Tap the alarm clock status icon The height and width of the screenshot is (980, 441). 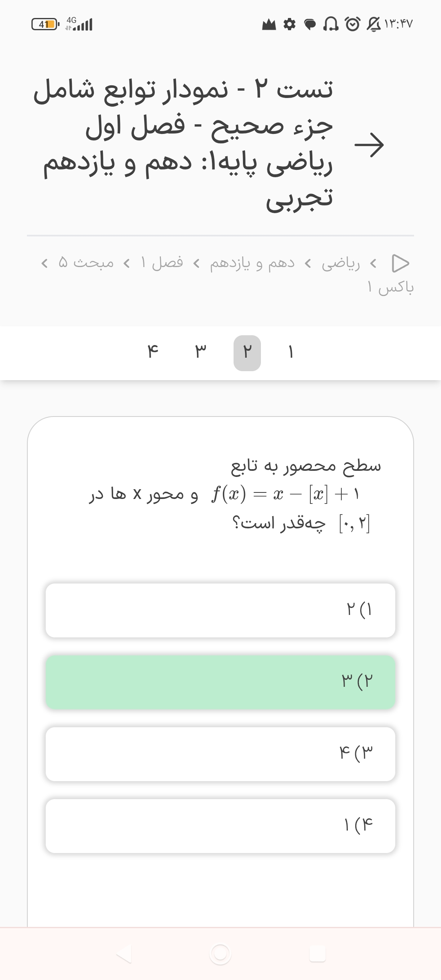[x=352, y=24]
